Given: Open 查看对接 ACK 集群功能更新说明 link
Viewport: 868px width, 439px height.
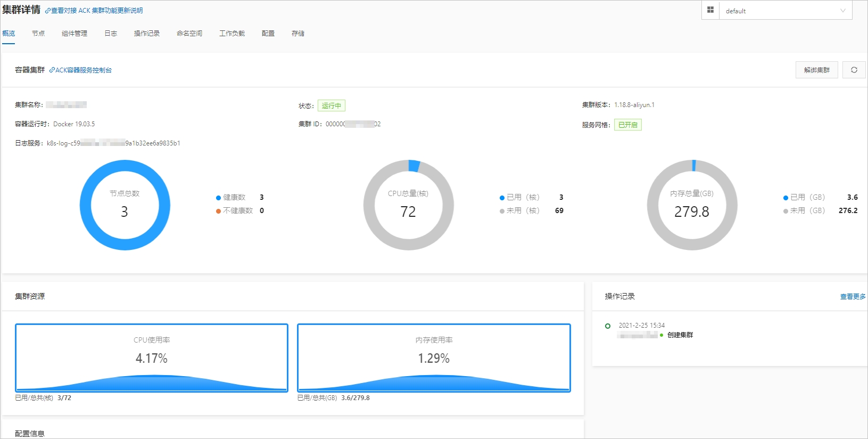Looking at the screenshot, I should pos(97,10).
